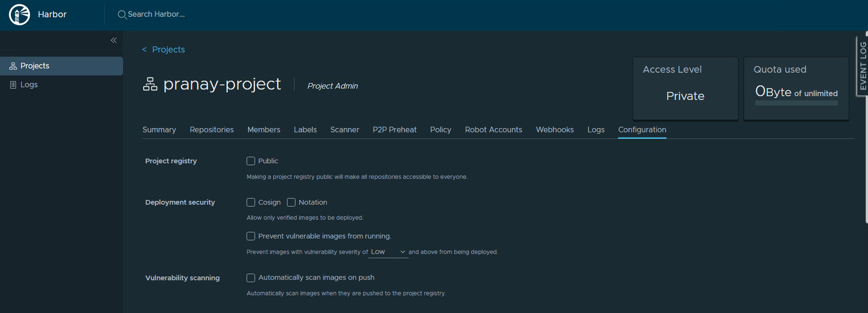Enable the Public project registry checkbox
This screenshot has width=868, height=313.
pyautogui.click(x=251, y=161)
